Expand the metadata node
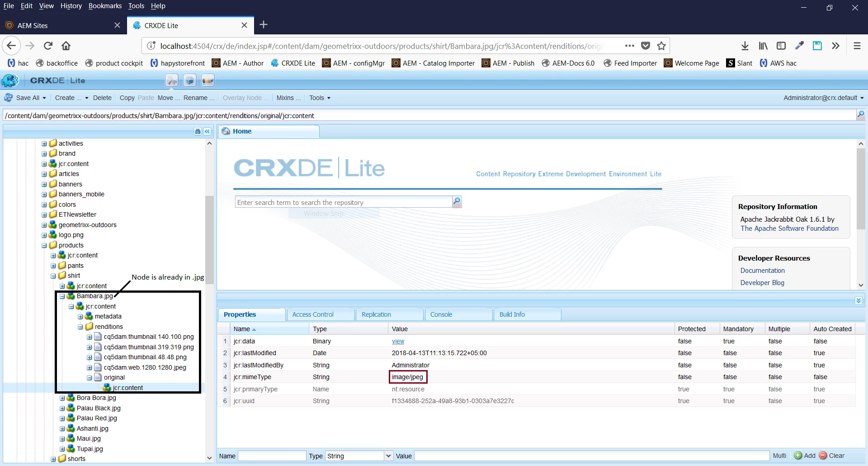 click(x=80, y=317)
